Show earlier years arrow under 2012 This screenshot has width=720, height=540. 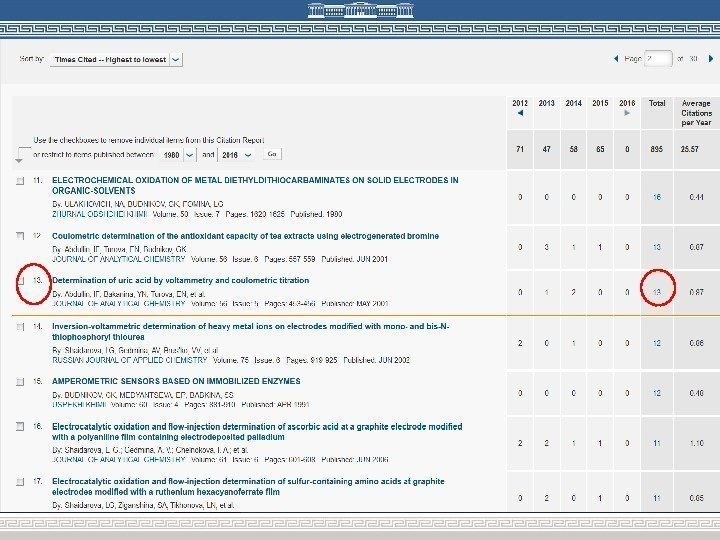point(520,113)
